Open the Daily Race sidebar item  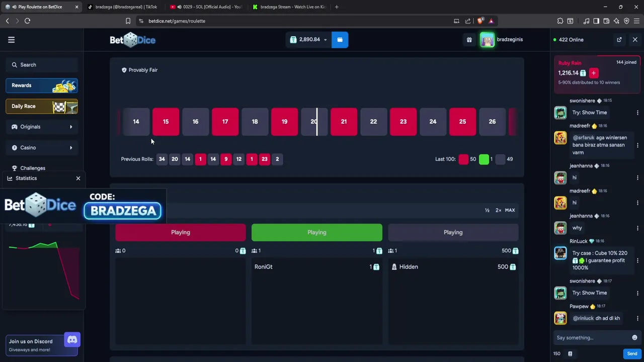[x=42, y=106]
